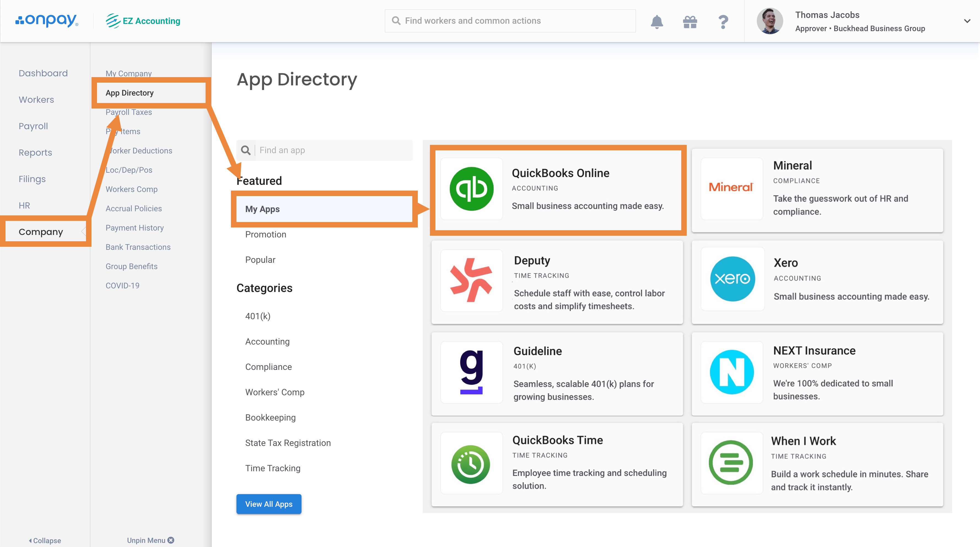Click the magnifier icon in top search bar
This screenshot has height=547, width=980.
pos(396,21)
